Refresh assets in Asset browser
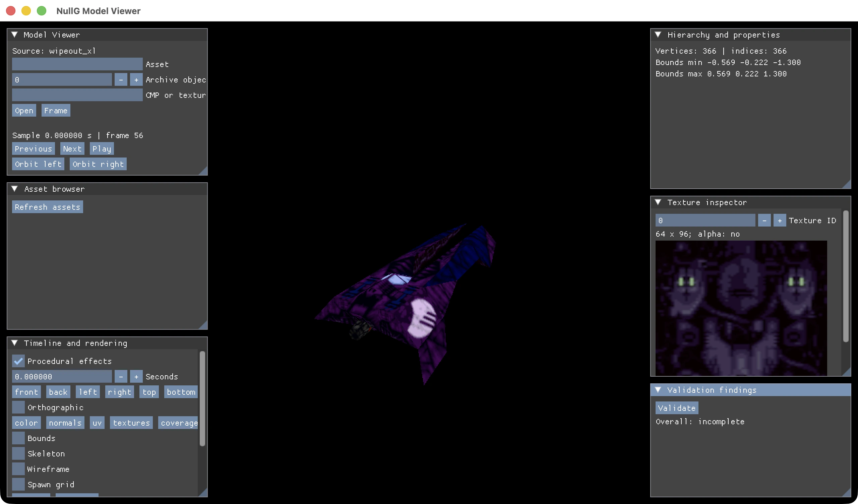The height and width of the screenshot is (504, 858). pyautogui.click(x=48, y=207)
